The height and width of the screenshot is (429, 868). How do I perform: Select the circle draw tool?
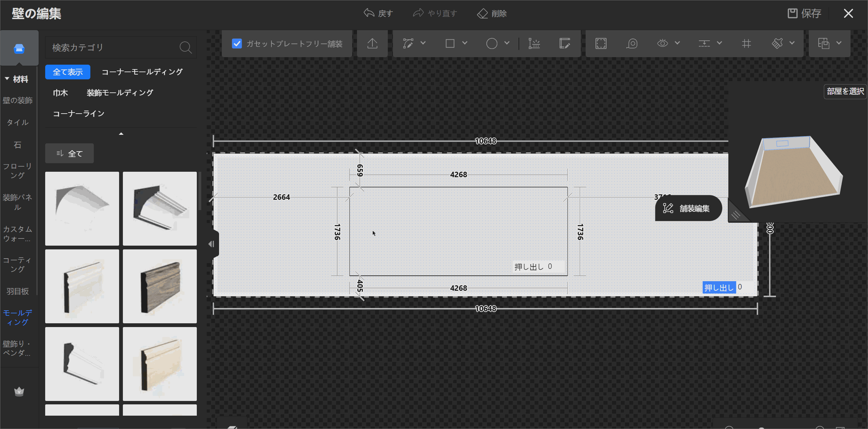pyautogui.click(x=492, y=43)
